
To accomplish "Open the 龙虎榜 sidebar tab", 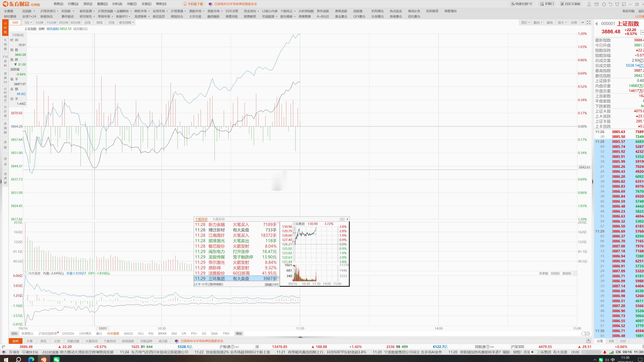I will tap(5, 178).
